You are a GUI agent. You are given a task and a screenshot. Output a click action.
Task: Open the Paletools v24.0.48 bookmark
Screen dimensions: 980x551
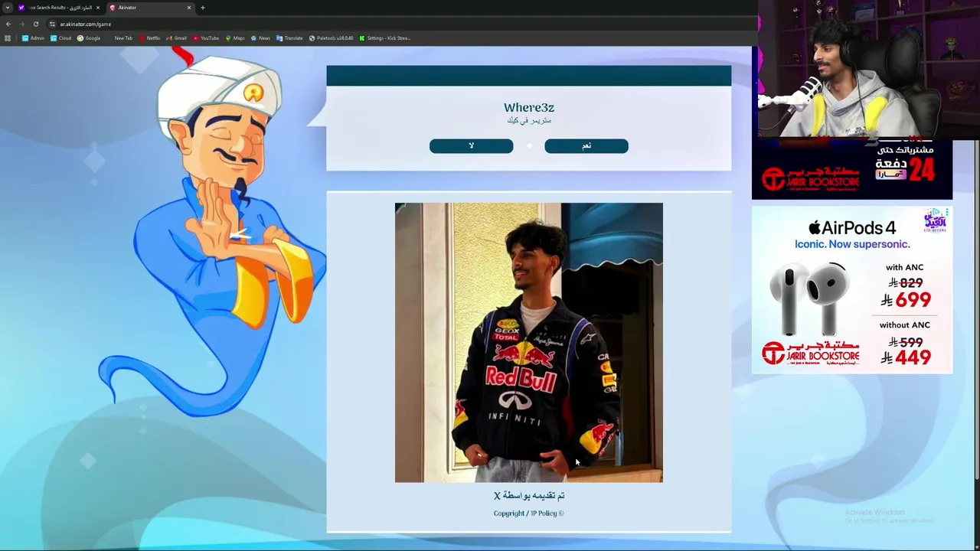click(332, 38)
